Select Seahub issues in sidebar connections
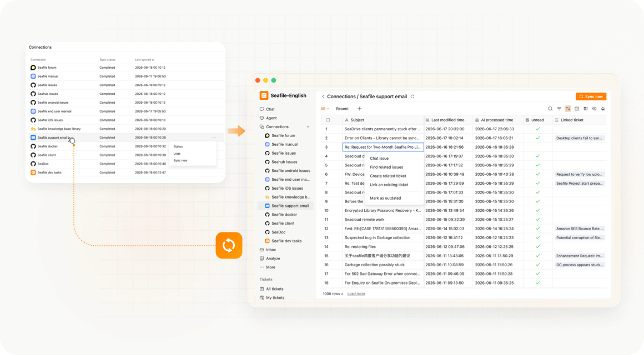 pos(284,162)
